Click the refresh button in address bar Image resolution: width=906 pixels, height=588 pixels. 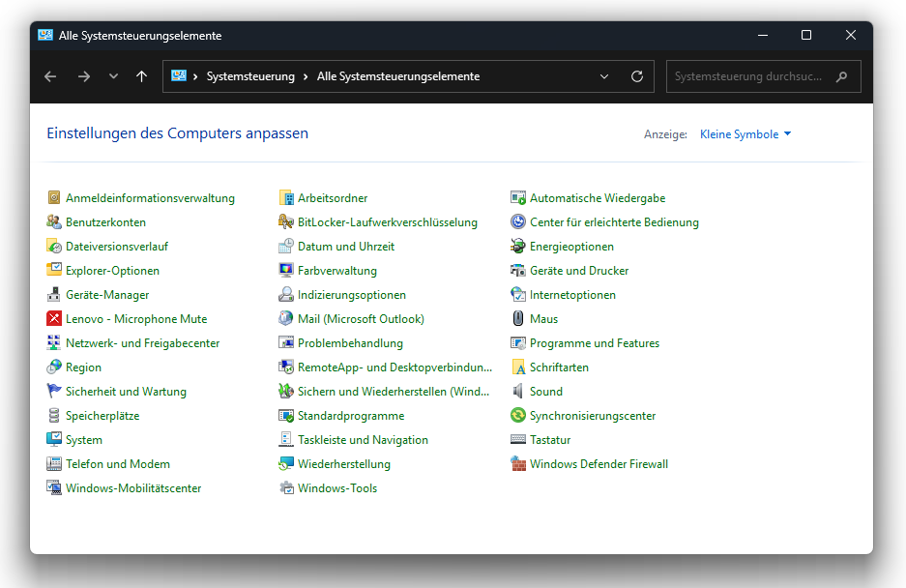pyautogui.click(x=636, y=76)
